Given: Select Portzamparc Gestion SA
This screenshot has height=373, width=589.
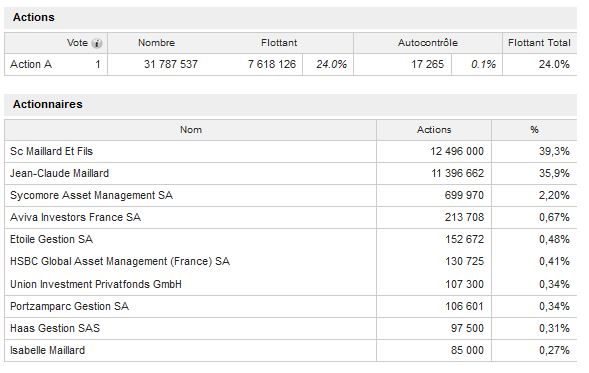Looking at the screenshot, I should tap(69, 307).
